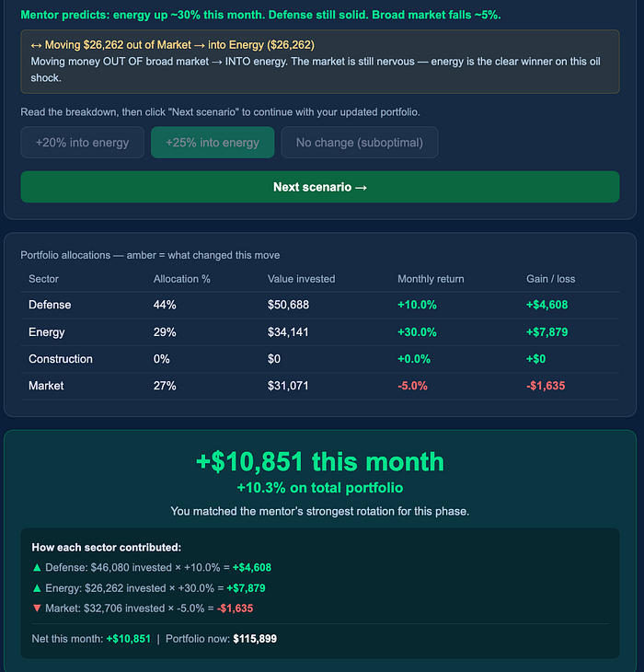Click the double-arrow icon before 'Moving $26,262'
The width and height of the screenshot is (644, 672).
(36, 44)
